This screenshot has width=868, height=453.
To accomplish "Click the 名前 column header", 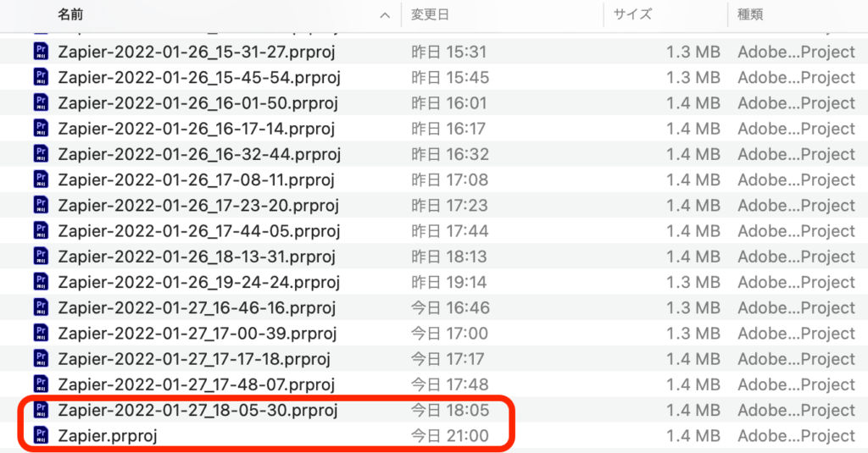I will (70, 15).
